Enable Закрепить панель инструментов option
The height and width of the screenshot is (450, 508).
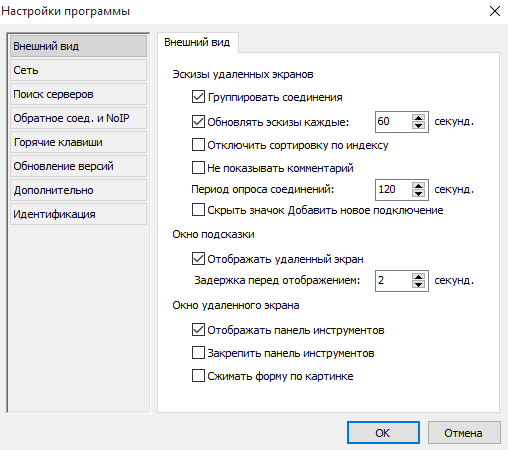pos(198,353)
